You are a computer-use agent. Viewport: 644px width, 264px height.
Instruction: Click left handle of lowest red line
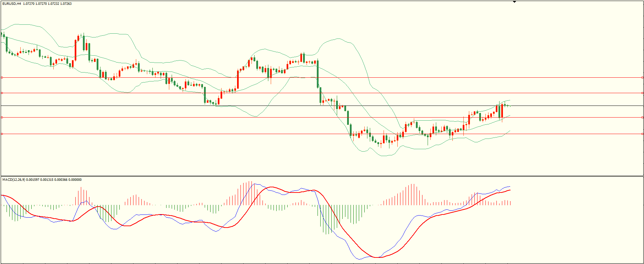pyautogui.click(x=2, y=134)
